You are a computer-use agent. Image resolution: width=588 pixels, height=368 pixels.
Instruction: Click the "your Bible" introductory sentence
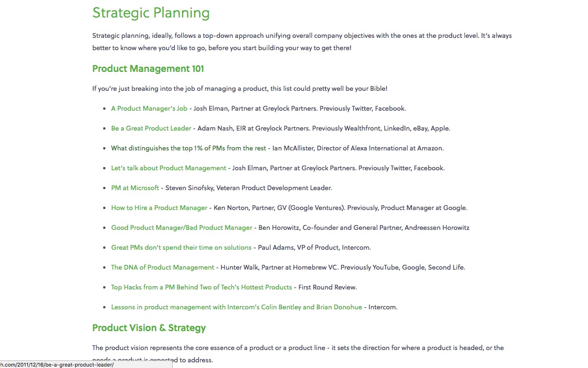tap(240, 88)
